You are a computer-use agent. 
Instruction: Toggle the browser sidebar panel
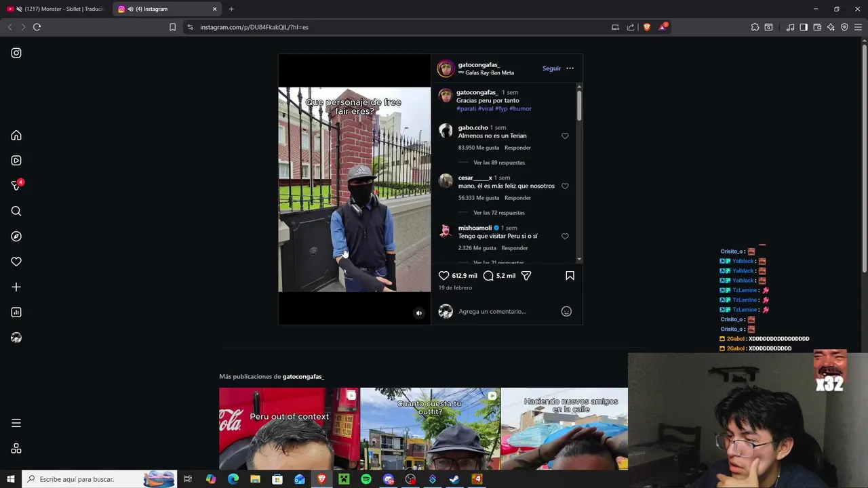(804, 27)
